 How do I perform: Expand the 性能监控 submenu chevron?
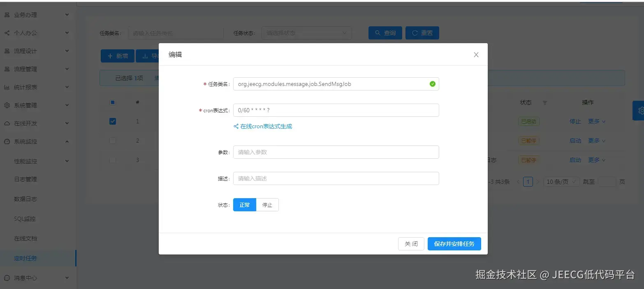[x=67, y=161]
